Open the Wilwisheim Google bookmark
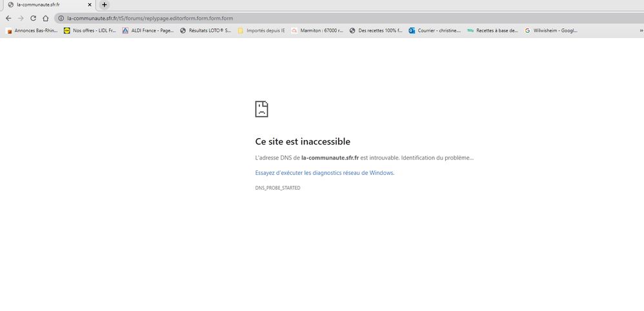 tap(551, 30)
